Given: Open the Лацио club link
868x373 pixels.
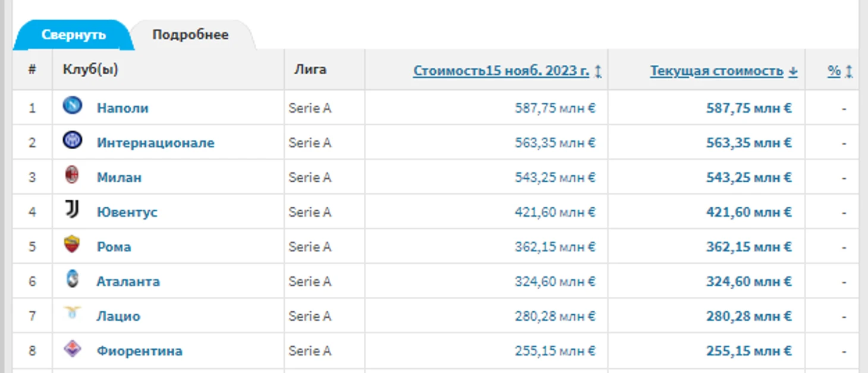Looking at the screenshot, I should (x=118, y=316).
